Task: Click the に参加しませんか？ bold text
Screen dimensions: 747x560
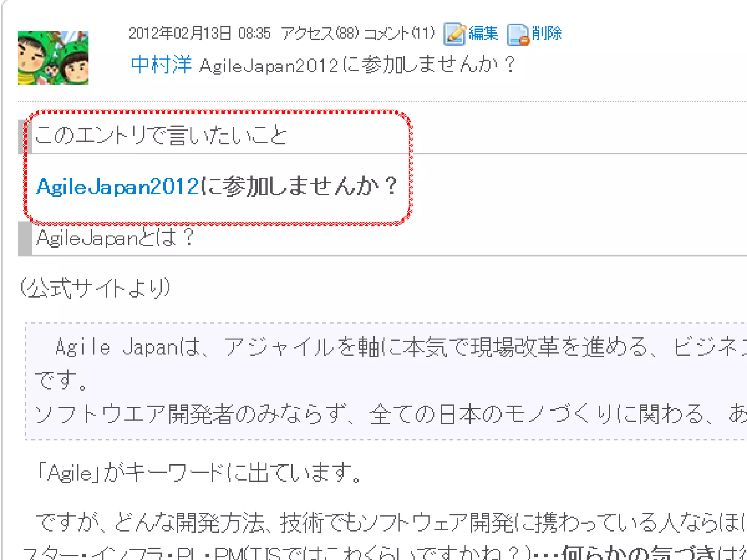Action: (x=299, y=187)
